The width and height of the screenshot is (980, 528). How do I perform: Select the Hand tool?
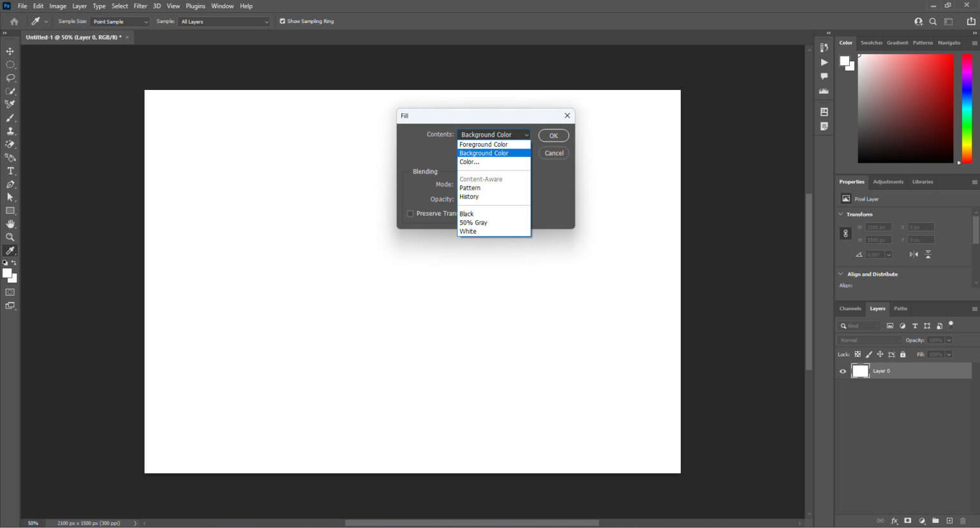coord(10,223)
